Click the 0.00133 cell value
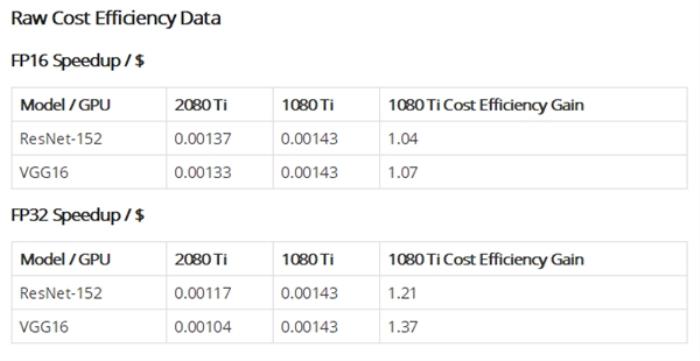 (x=203, y=172)
